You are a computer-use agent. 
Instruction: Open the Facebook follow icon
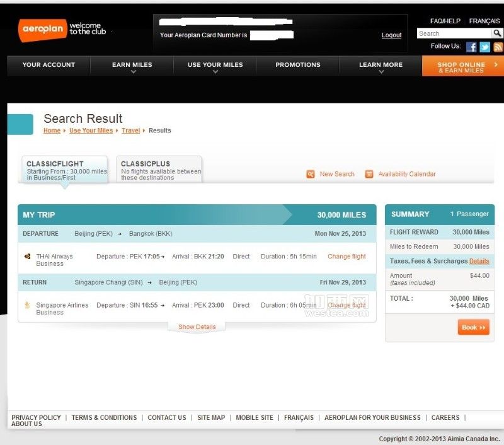click(x=471, y=47)
